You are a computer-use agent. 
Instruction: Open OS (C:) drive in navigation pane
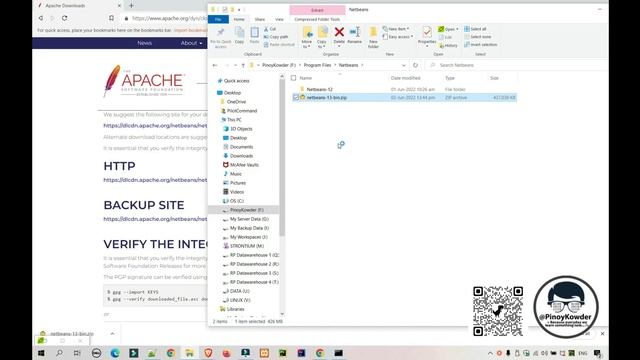(x=237, y=201)
